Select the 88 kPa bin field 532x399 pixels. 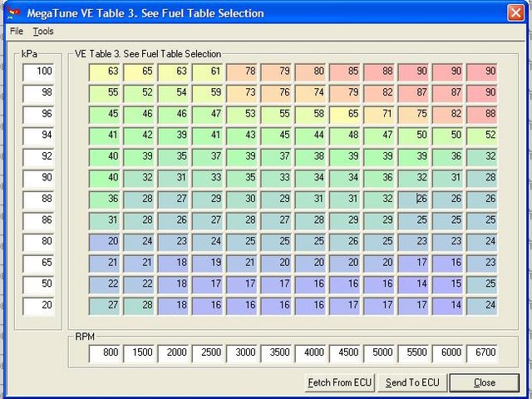click(38, 199)
